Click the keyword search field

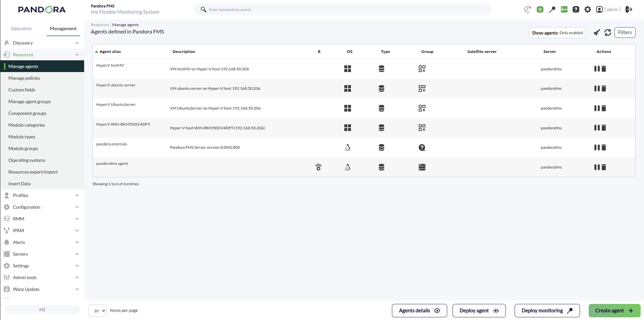click(342, 9)
